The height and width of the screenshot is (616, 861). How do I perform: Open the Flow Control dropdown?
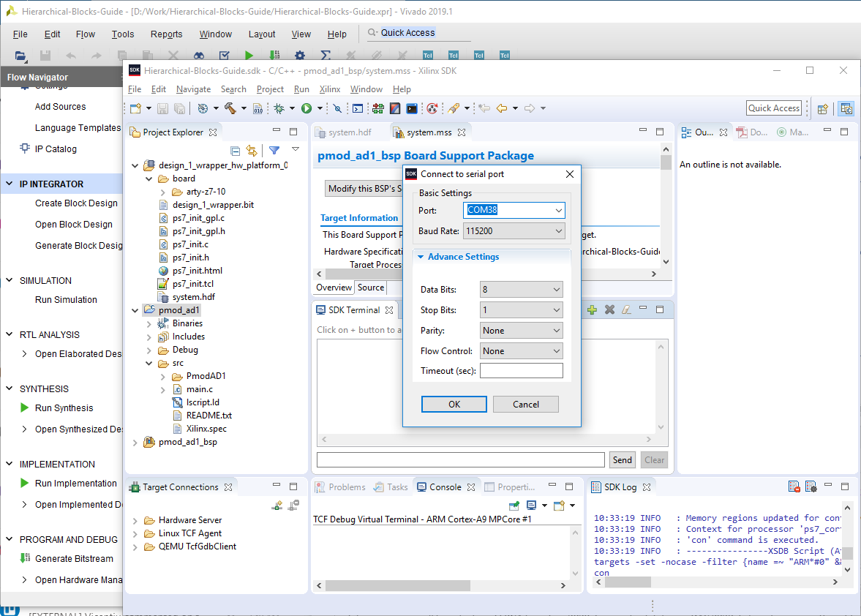557,351
